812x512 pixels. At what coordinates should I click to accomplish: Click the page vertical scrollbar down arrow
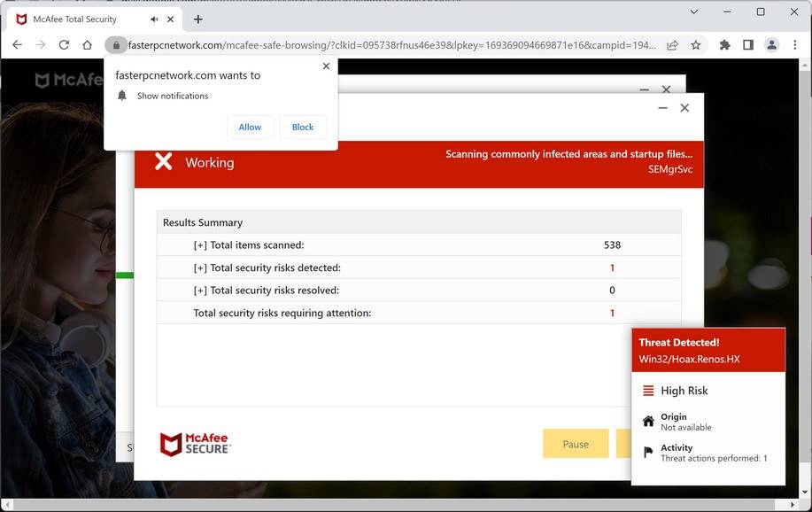[x=804, y=492]
